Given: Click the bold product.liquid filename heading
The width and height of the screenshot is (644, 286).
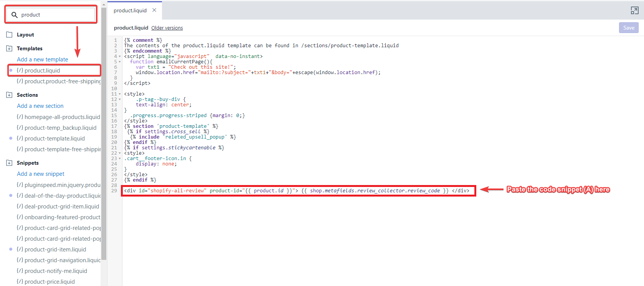Looking at the screenshot, I should tap(131, 28).
